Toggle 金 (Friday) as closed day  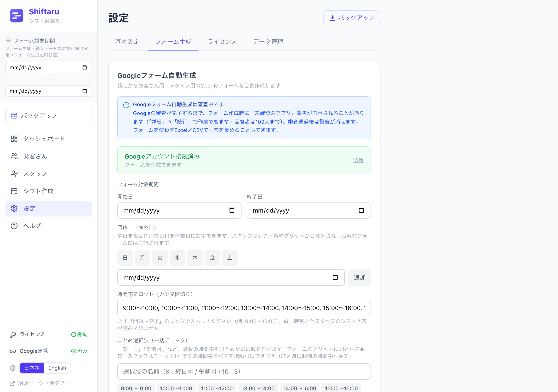(212, 258)
